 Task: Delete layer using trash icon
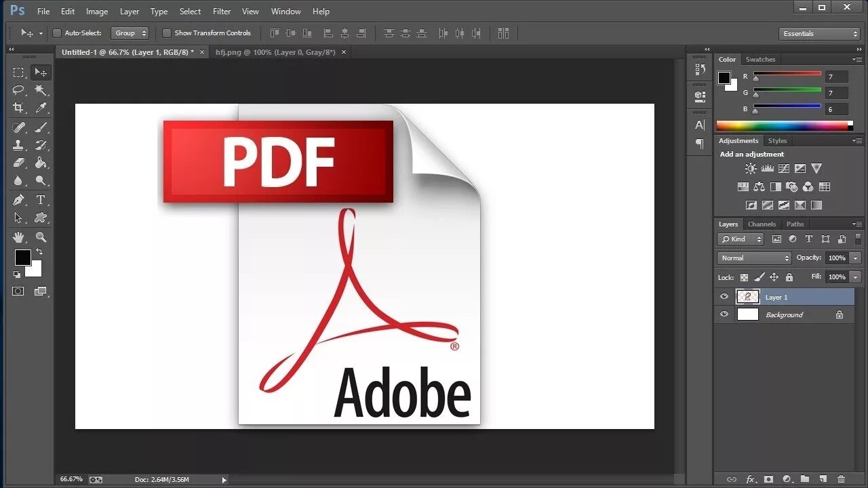(841, 479)
